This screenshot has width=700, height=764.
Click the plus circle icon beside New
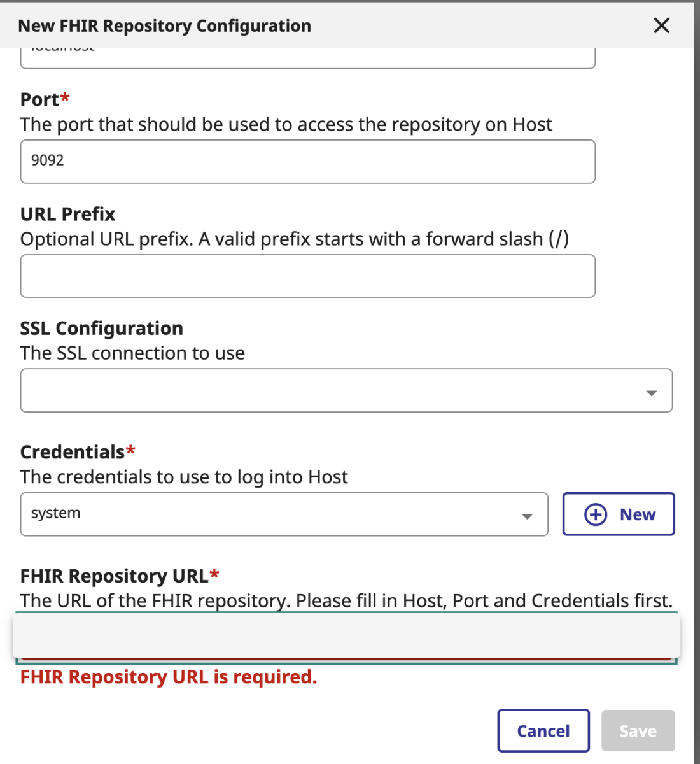point(596,514)
